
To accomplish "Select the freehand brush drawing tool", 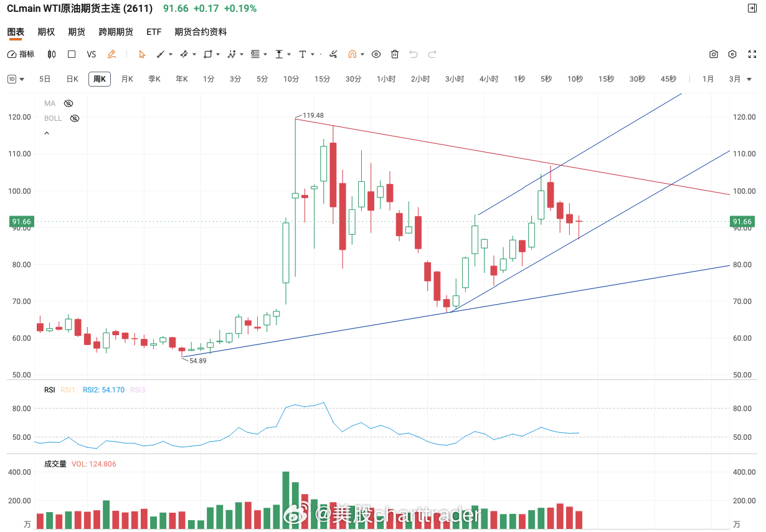I will [334, 54].
